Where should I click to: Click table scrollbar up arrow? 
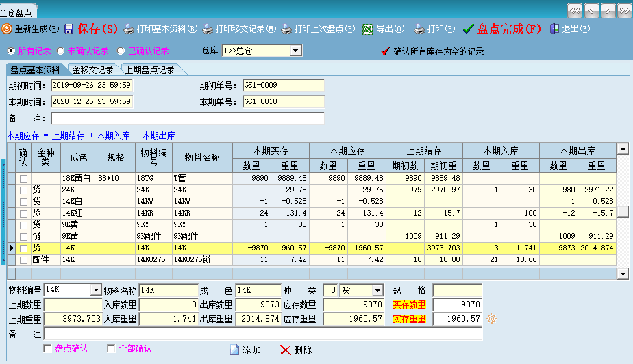point(623,149)
